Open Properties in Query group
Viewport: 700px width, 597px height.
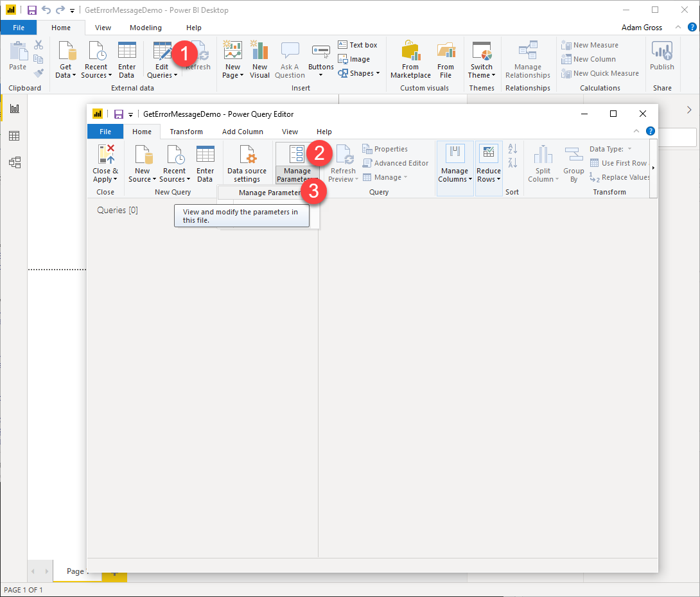tap(385, 149)
